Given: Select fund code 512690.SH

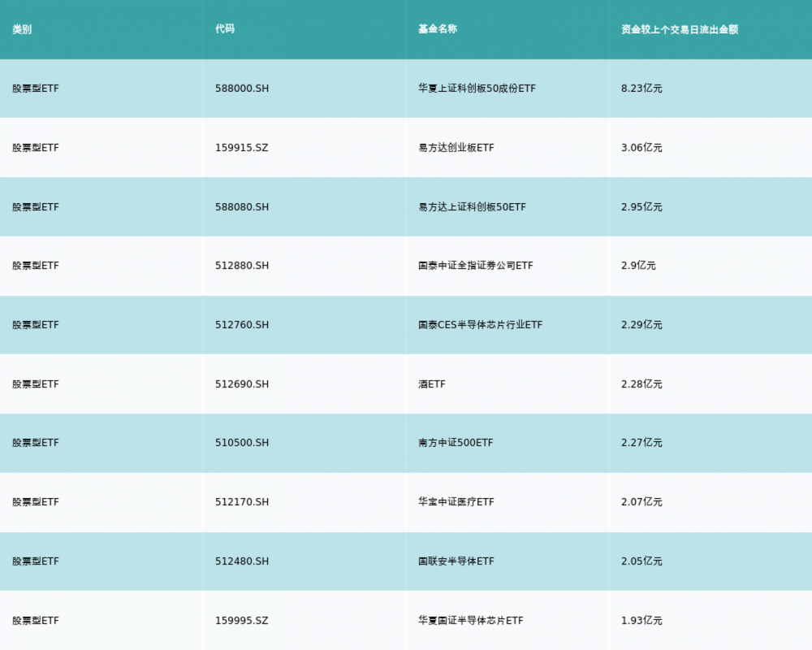Looking at the screenshot, I should click(x=242, y=384).
